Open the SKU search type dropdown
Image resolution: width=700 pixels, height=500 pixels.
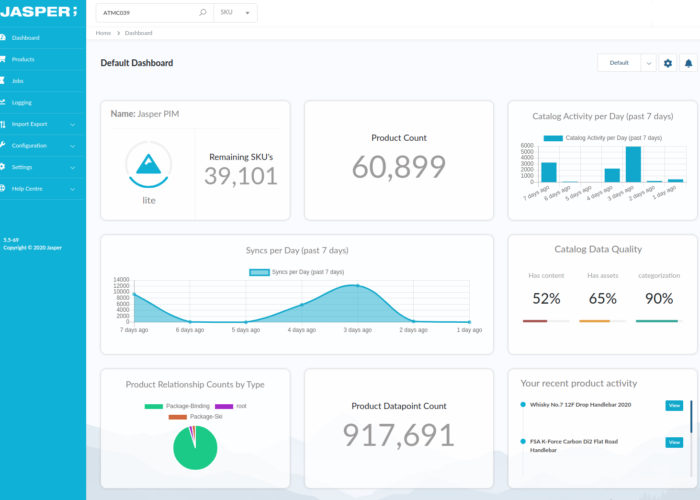click(x=235, y=12)
